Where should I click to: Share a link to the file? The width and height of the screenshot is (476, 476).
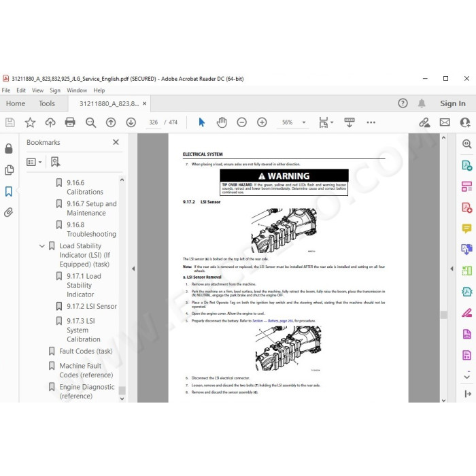click(424, 122)
